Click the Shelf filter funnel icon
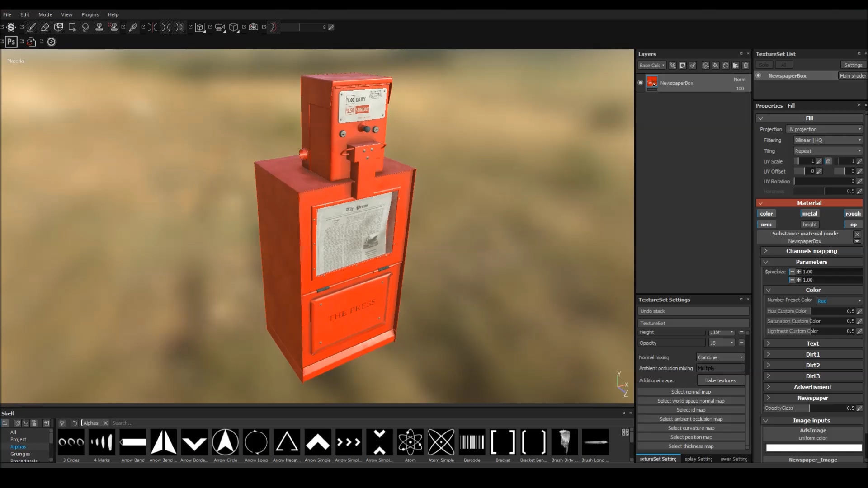The image size is (868, 488). coord(62,423)
